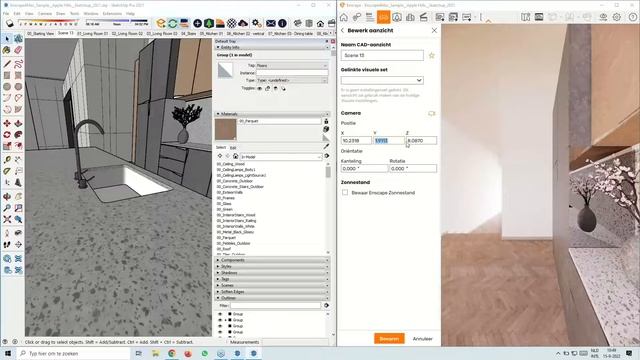Screen dimensions: 640x360
Task: Open the Type dropdown in Entity Info
Action: 292,80
